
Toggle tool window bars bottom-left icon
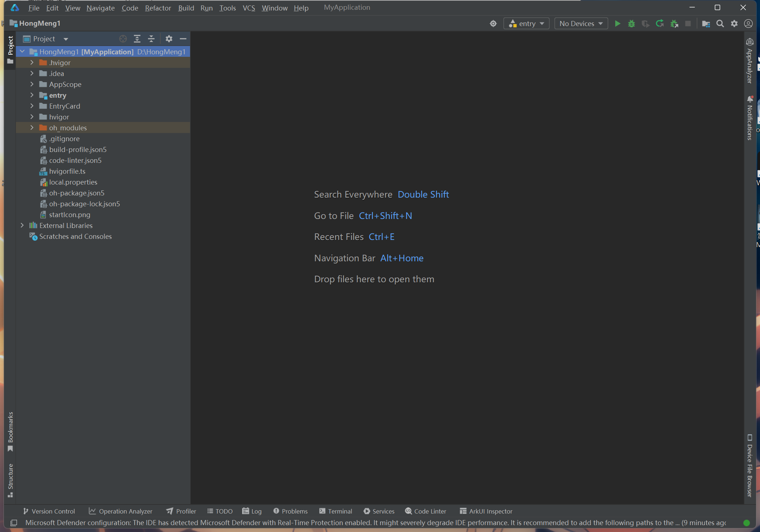(14, 523)
